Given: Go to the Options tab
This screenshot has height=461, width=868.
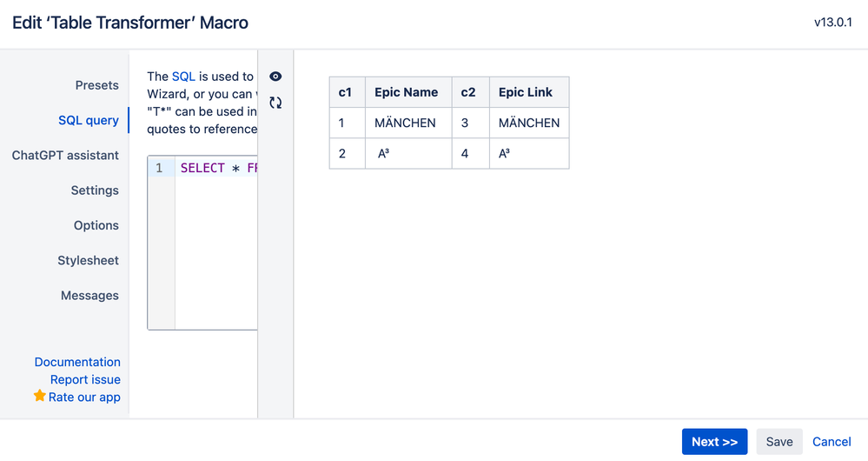Looking at the screenshot, I should click(x=96, y=225).
